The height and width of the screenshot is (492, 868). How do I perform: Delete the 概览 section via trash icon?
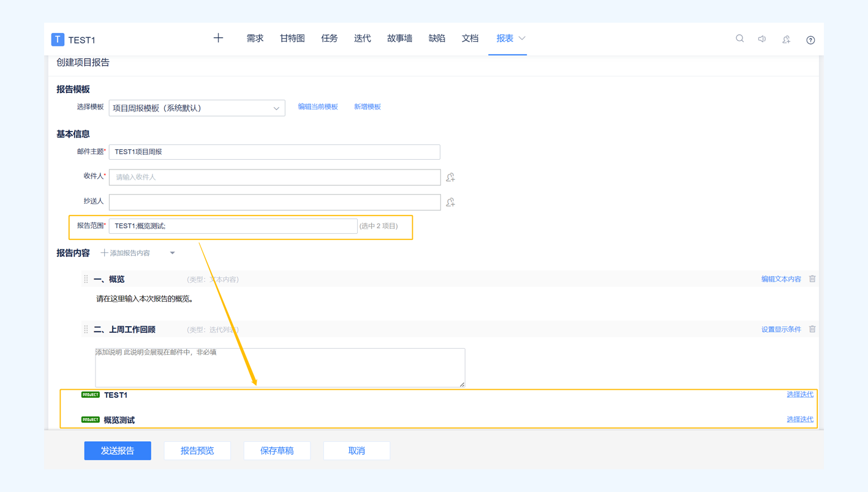pos(812,279)
